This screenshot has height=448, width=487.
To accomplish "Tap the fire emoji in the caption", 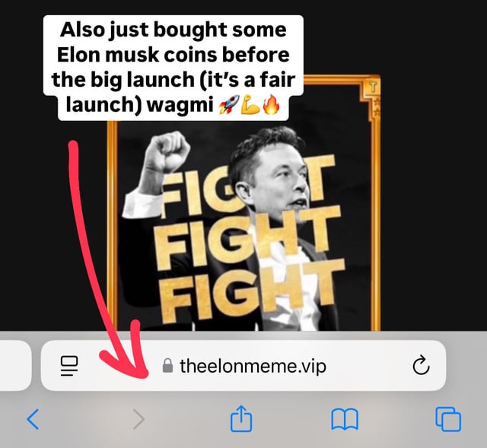I will point(271,105).
